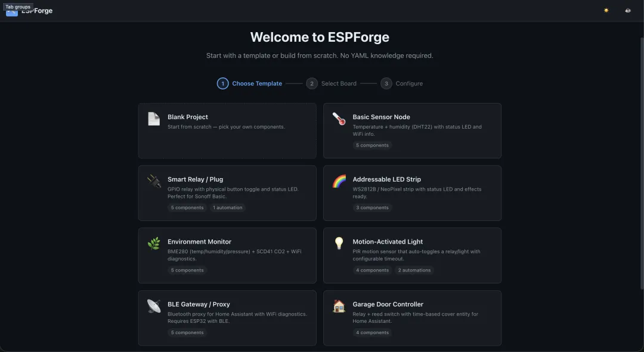Screen dimensions: 644x352
Task: Click the '1 automation' badge on Smart Relay
Action: tap(228, 208)
